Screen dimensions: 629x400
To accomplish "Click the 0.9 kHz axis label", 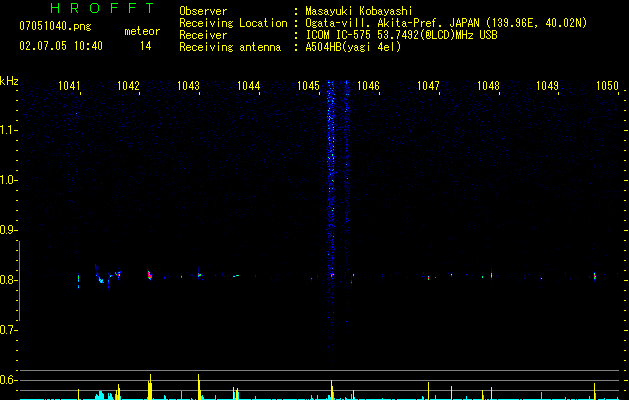I will tap(8, 230).
